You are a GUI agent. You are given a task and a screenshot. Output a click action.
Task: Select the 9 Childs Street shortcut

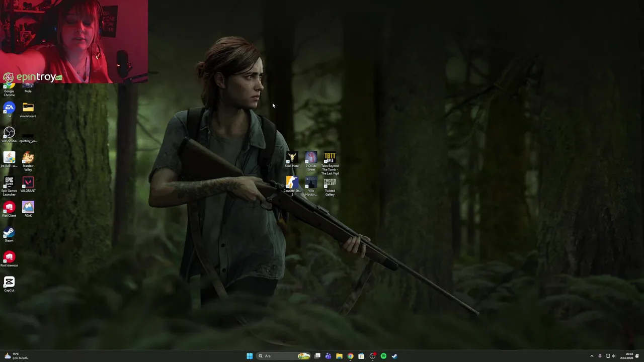311,161
